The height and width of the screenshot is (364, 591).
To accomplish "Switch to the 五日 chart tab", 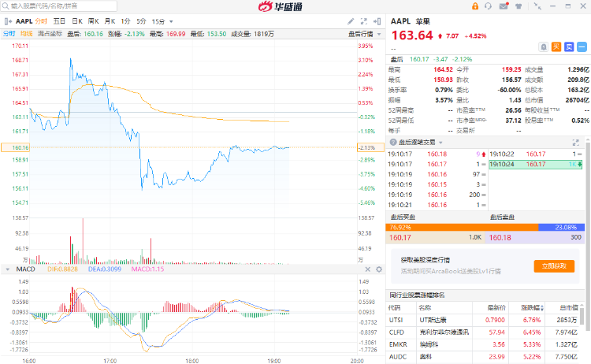I will coord(59,20).
